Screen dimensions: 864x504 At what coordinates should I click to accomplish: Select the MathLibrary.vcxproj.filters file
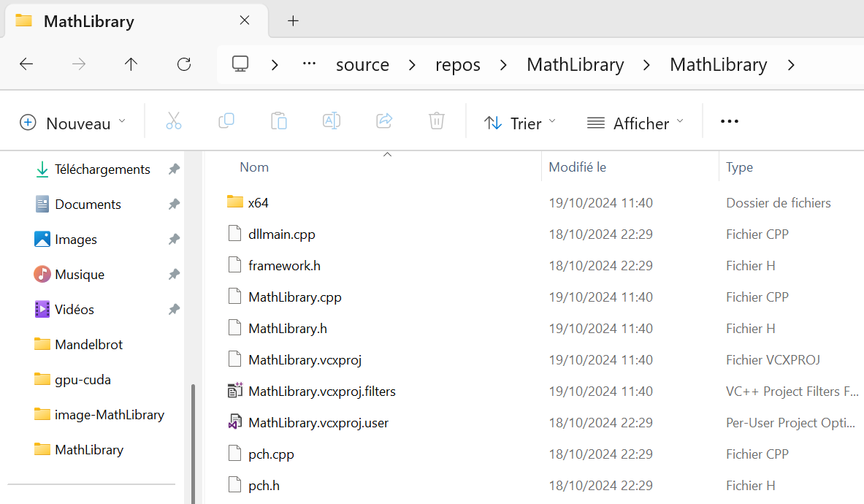(x=321, y=392)
